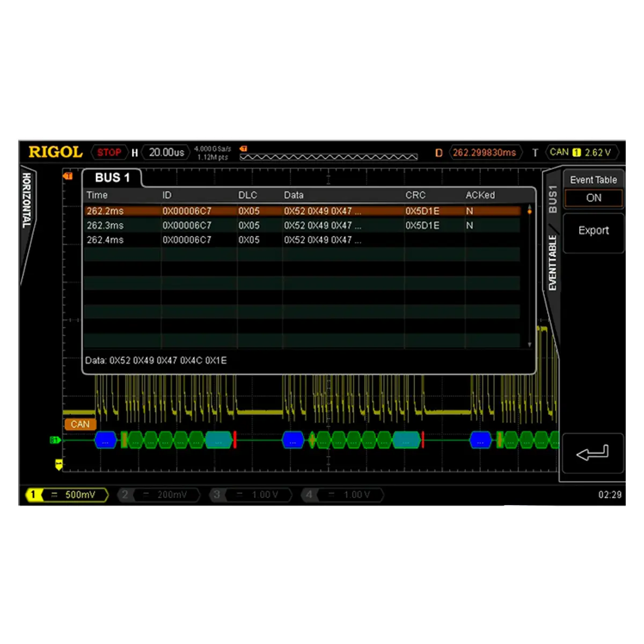Screen dimensions: 644x644
Task: Switch to the BUS 1 tab
Action: tap(112, 178)
